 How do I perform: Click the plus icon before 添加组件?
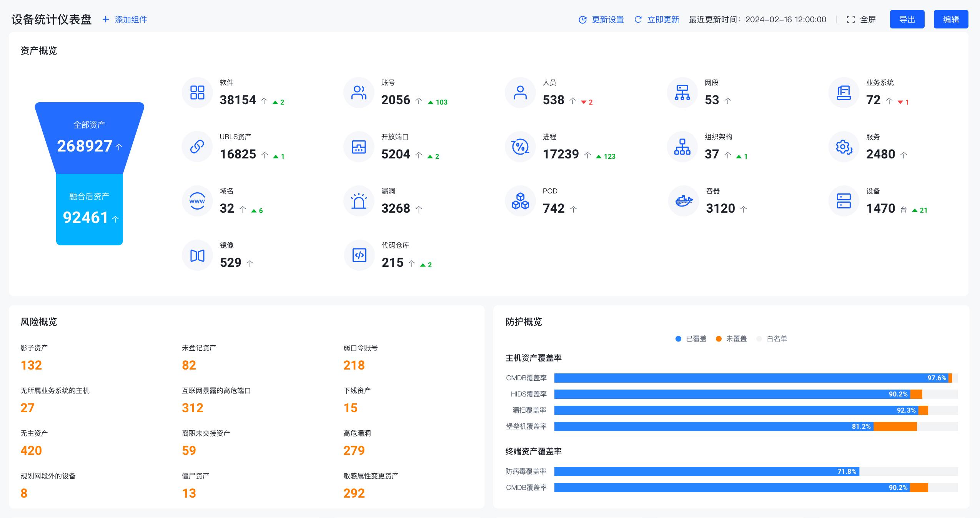pyautogui.click(x=106, y=19)
